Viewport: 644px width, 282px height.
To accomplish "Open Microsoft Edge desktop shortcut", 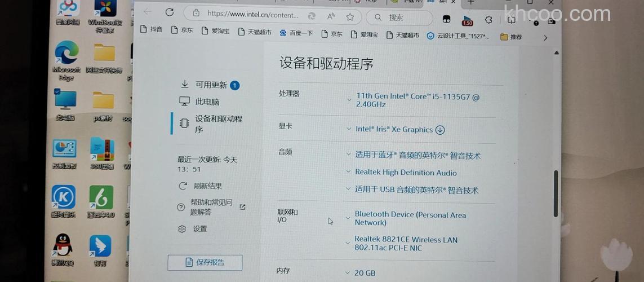I will click(x=66, y=60).
